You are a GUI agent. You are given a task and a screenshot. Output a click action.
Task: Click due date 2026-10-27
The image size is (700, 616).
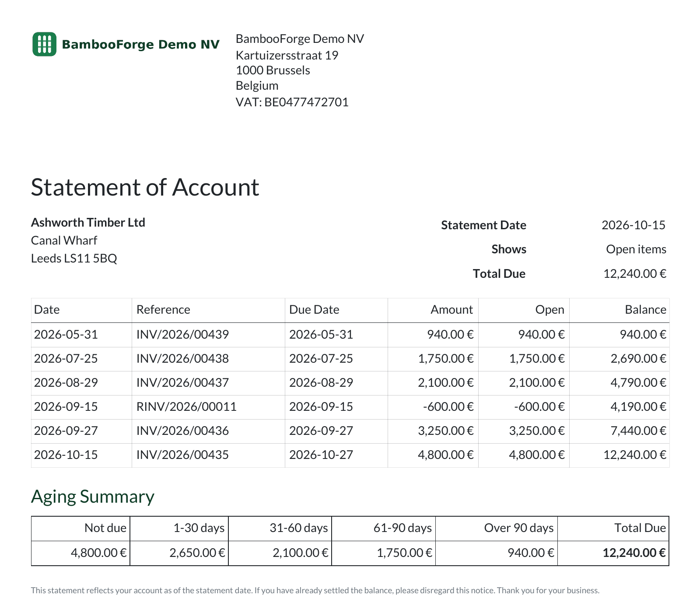[321, 455]
